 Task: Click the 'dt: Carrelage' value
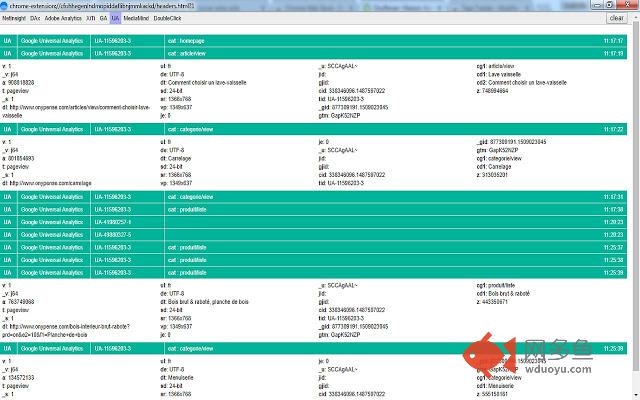(x=176, y=158)
